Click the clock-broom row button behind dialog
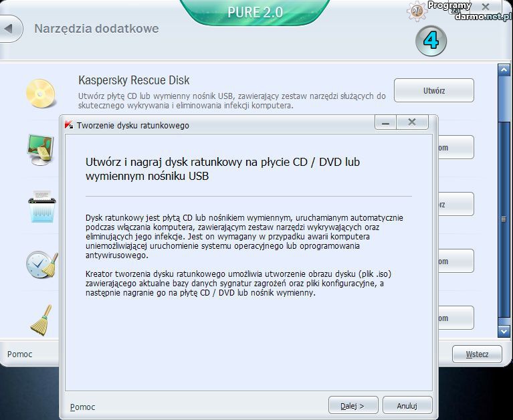This screenshot has width=513, height=420. pyautogui.click(x=455, y=261)
